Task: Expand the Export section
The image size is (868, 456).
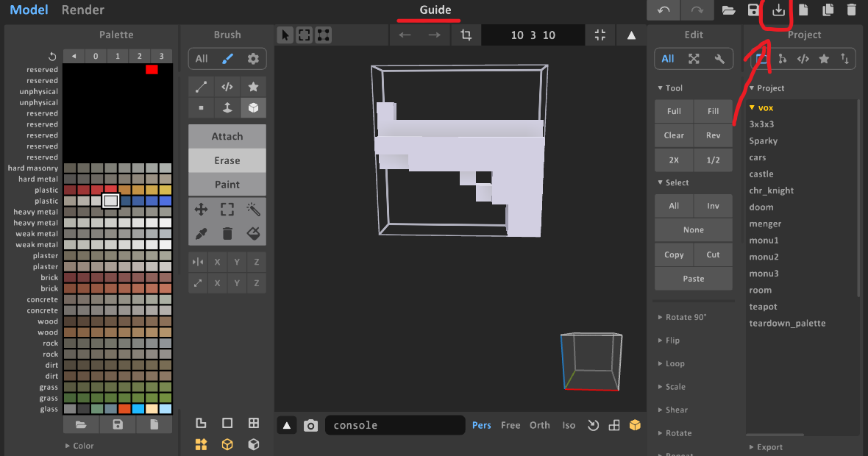Action: click(766, 447)
